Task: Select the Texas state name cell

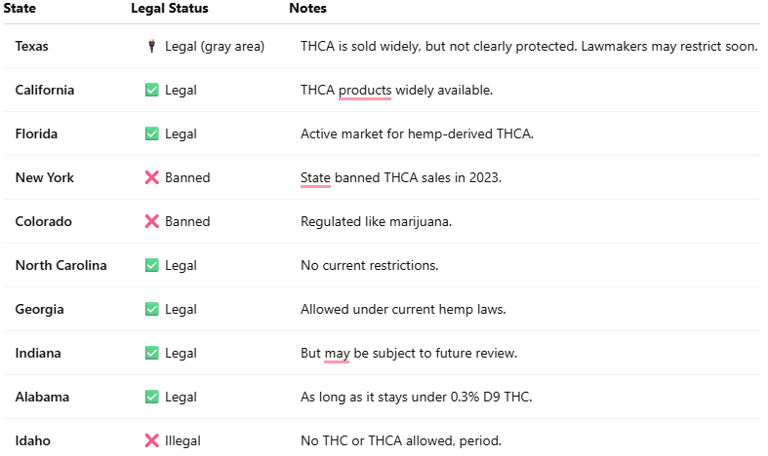Action: [x=32, y=46]
